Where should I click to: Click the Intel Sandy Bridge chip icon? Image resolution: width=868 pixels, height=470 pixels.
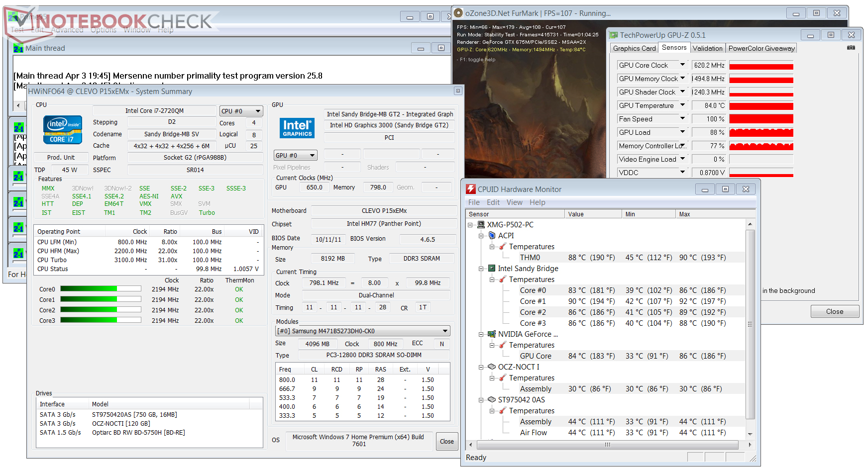coord(492,268)
